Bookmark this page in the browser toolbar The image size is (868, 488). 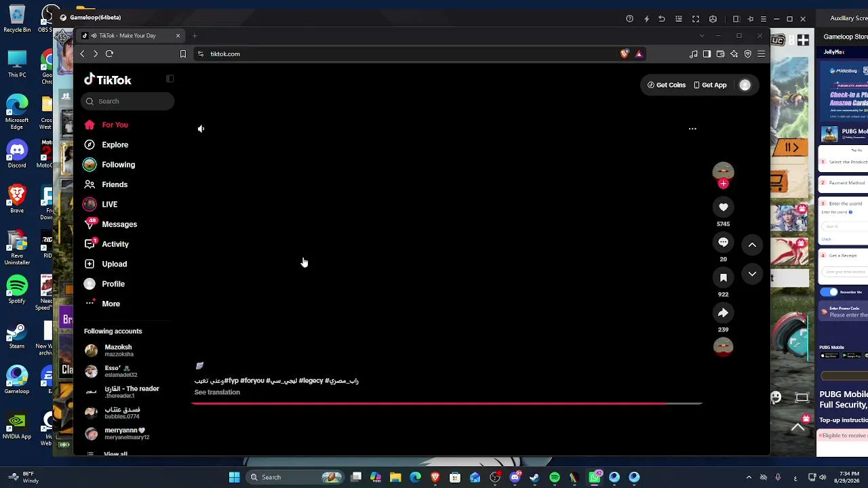pyautogui.click(x=182, y=54)
